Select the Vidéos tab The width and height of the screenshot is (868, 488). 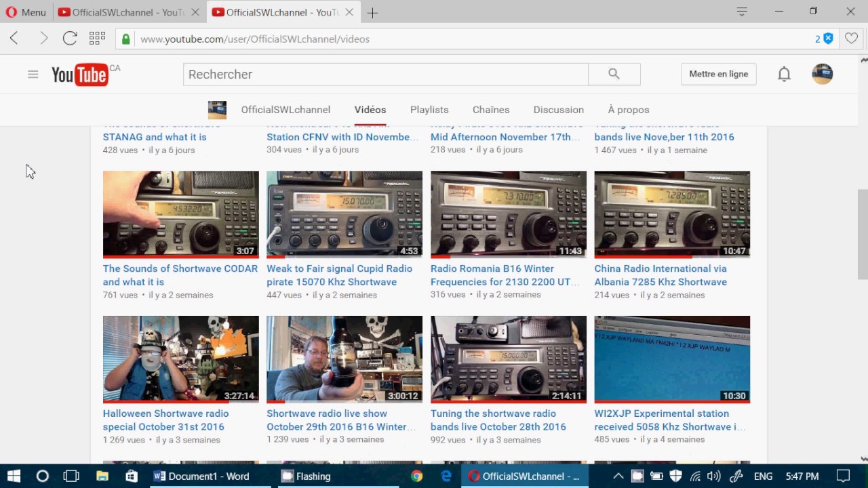[x=370, y=110]
